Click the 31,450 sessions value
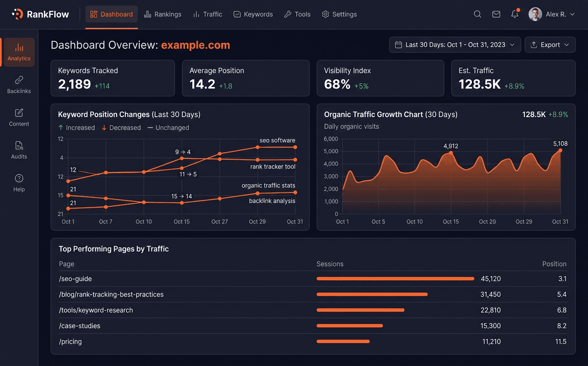 tap(491, 295)
